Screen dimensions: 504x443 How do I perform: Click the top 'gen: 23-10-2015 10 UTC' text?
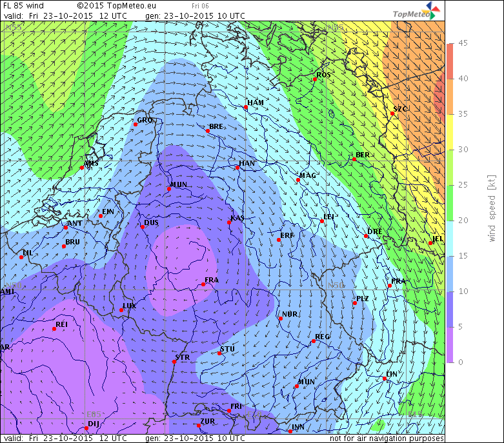(x=195, y=15)
